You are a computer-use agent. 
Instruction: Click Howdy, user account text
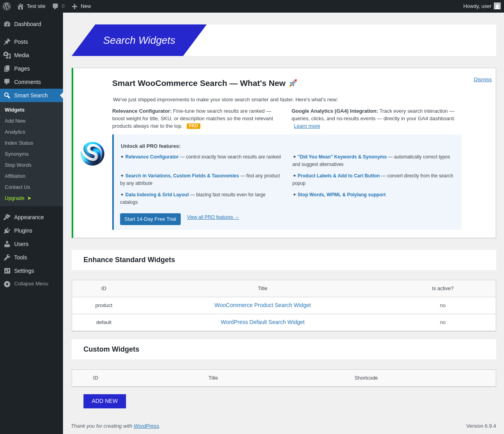(477, 6)
